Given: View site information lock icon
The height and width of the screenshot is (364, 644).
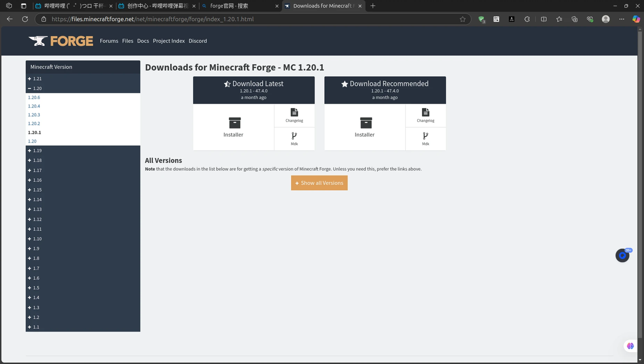Looking at the screenshot, I should click(44, 19).
